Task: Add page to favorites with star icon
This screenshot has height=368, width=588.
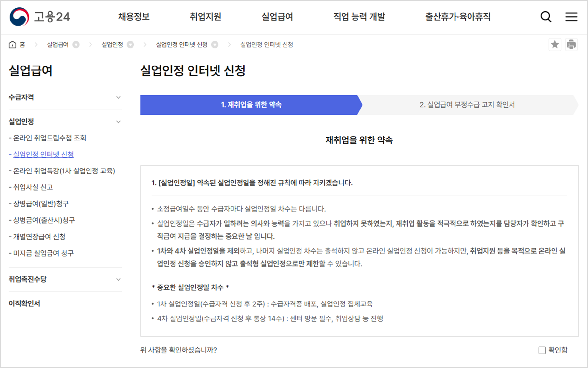Action: (555, 44)
